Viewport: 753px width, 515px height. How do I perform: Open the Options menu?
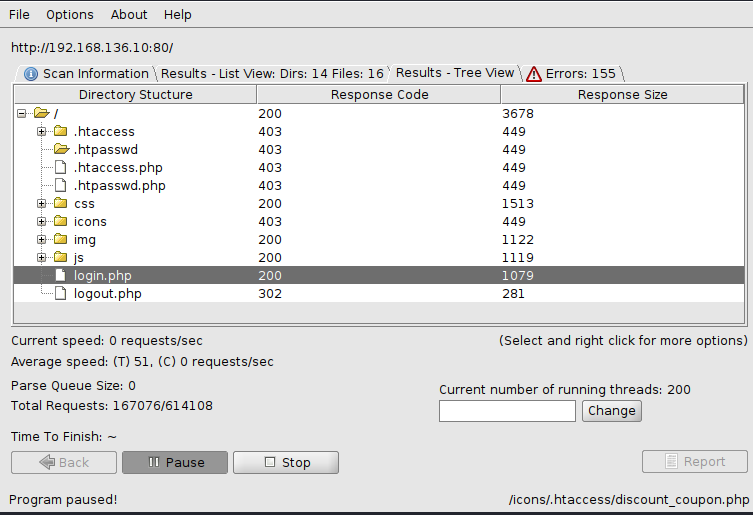(x=70, y=15)
